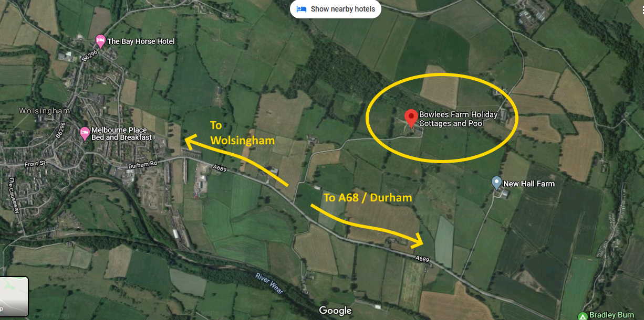Click Melbourne Place Bed and Breakfast label
The height and width of the screenshot is (320, 644).
click(x=121, y=134)
